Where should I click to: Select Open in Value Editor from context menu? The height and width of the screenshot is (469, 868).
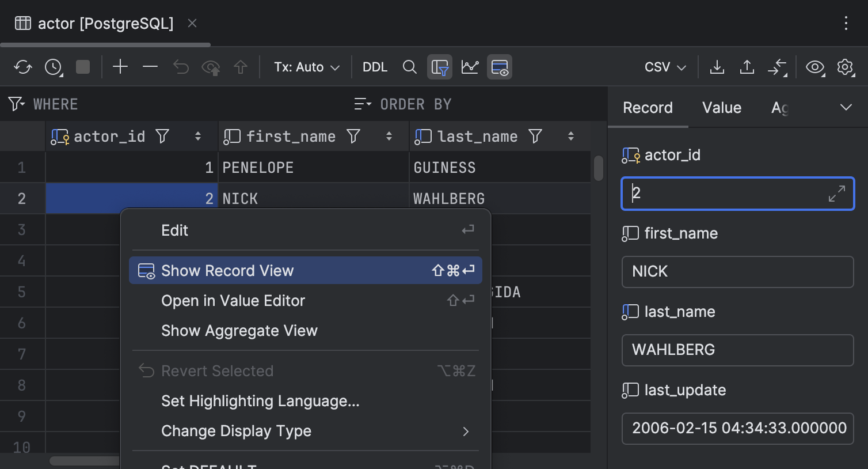234,300
